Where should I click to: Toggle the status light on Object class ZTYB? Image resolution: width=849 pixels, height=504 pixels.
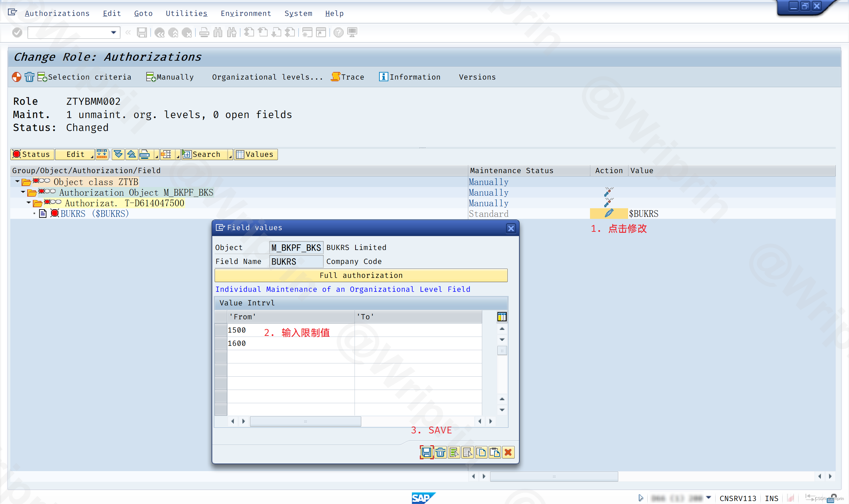36,182
